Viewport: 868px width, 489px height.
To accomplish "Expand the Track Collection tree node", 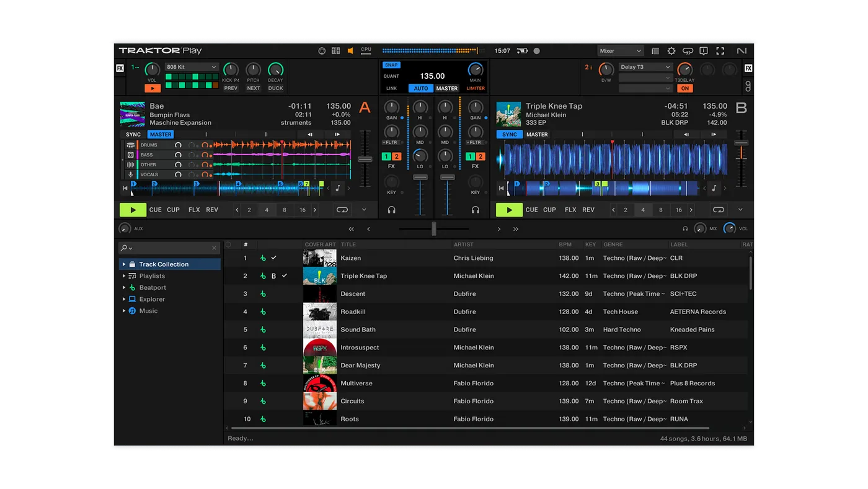I will pyautogui.click(x=124, y=264).
